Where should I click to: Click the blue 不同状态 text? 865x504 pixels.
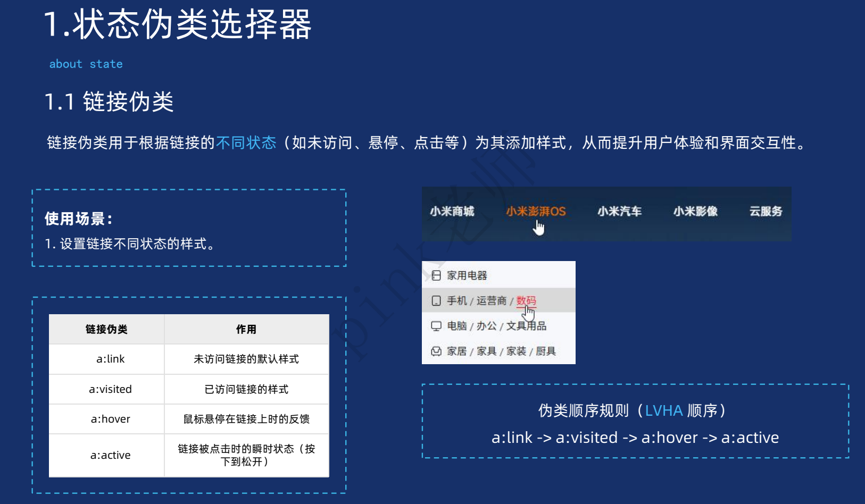(246, 142)
